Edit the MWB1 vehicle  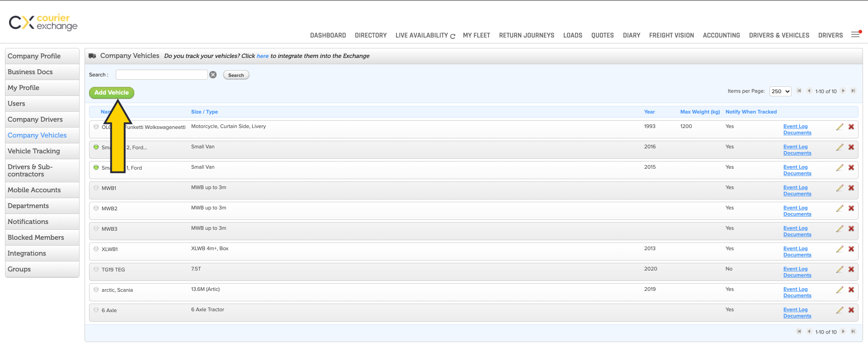(x=840, y=188)
